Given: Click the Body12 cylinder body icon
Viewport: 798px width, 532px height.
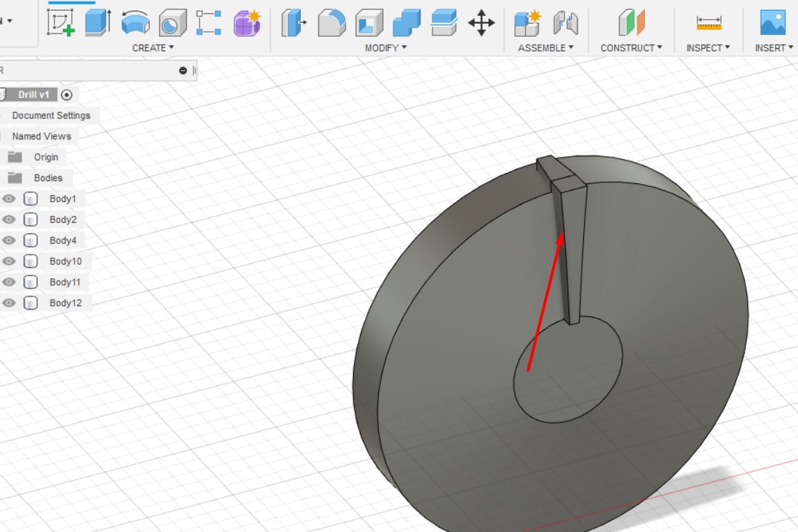Looking at the screenshot, I should [x=31, y=303].
